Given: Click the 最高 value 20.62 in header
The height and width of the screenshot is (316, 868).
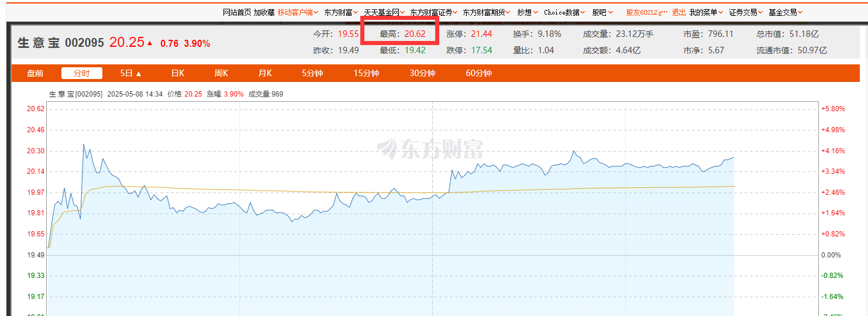Looking at the screenshot, I should (x=415, y=34).
